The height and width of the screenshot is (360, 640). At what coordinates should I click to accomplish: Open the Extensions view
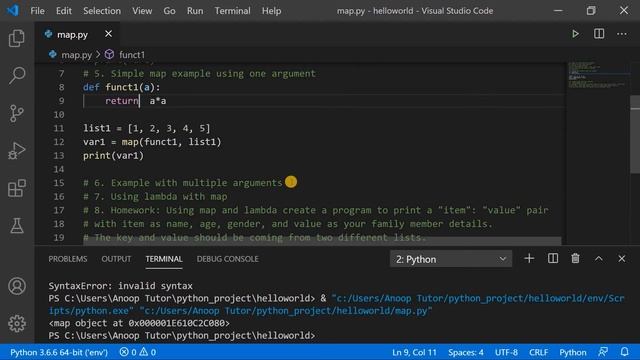click(17, 188)
